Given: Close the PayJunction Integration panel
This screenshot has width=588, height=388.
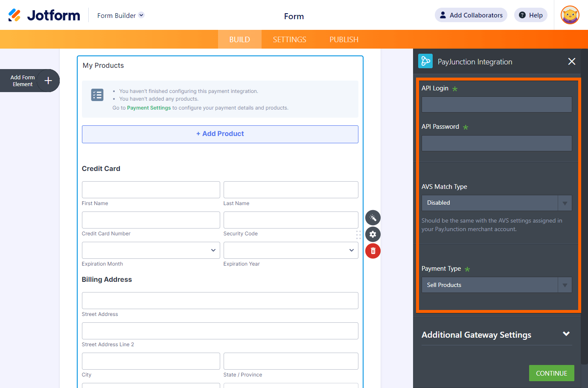Looking at the screenshot, I should pos(572,61).
